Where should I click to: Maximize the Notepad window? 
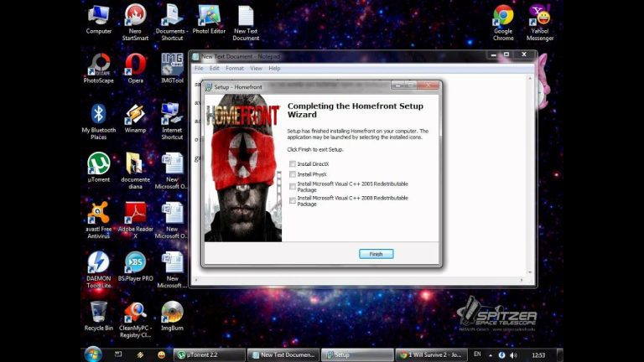click(x=506, y=54)
